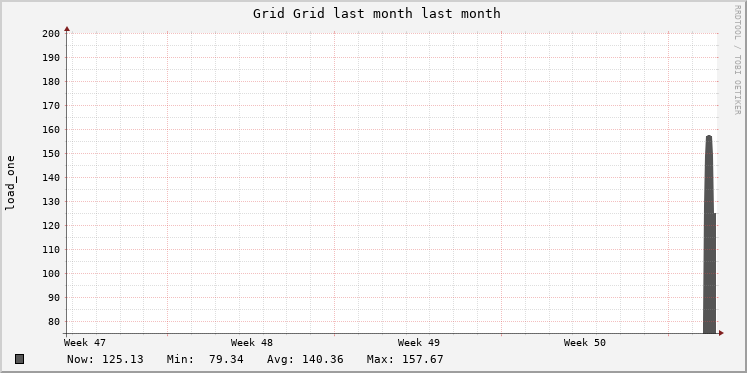
Task: Click the Min: 79.34 statistic
Action: tap(205, 359)
